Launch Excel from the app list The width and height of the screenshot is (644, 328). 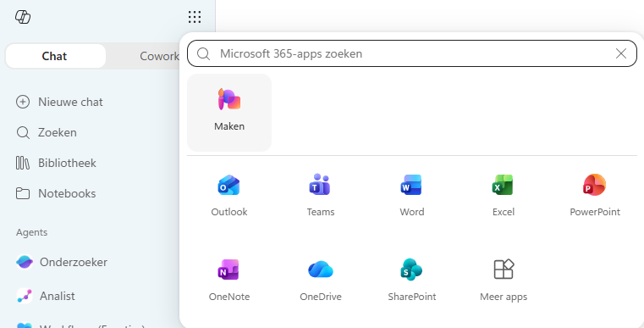tap(504, 195)
